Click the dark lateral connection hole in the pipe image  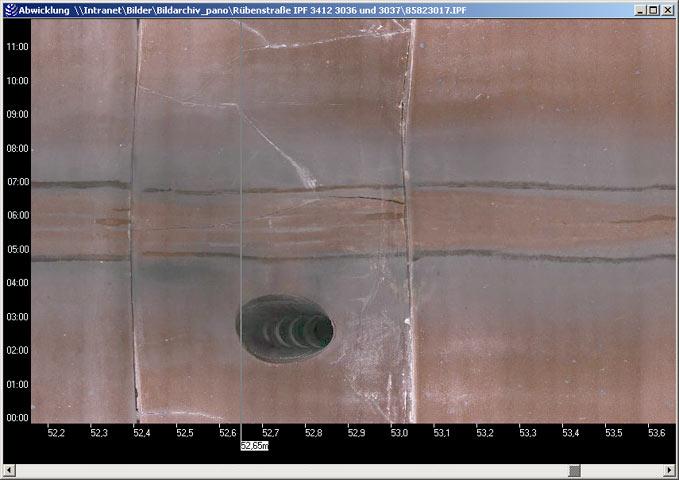click(x=284, y=327)
